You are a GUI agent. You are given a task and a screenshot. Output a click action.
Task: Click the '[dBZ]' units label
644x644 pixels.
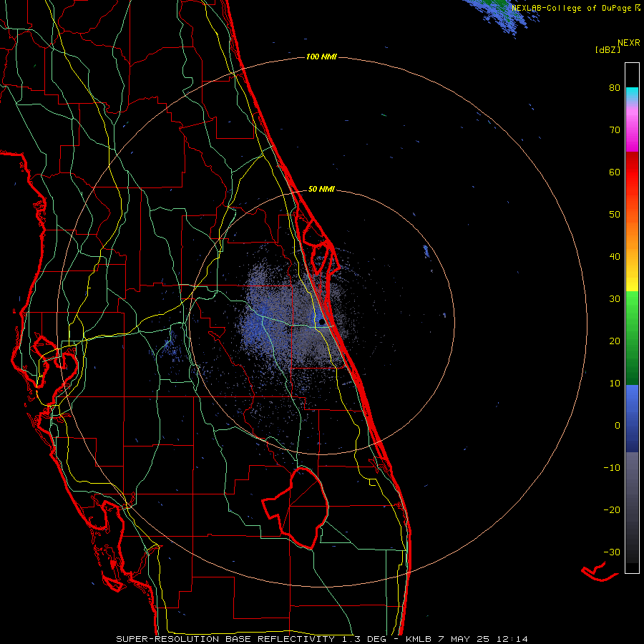coord(608,49)
